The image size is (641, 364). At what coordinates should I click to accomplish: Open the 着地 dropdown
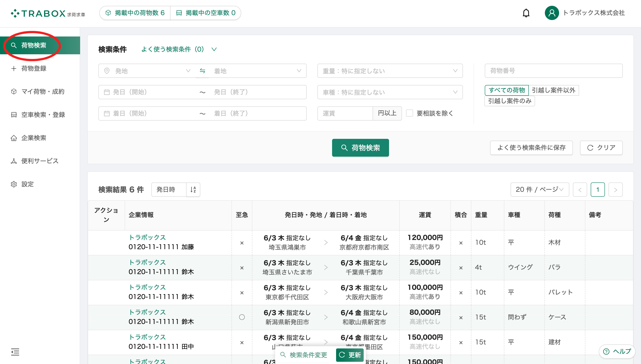[x=258, y=71]
